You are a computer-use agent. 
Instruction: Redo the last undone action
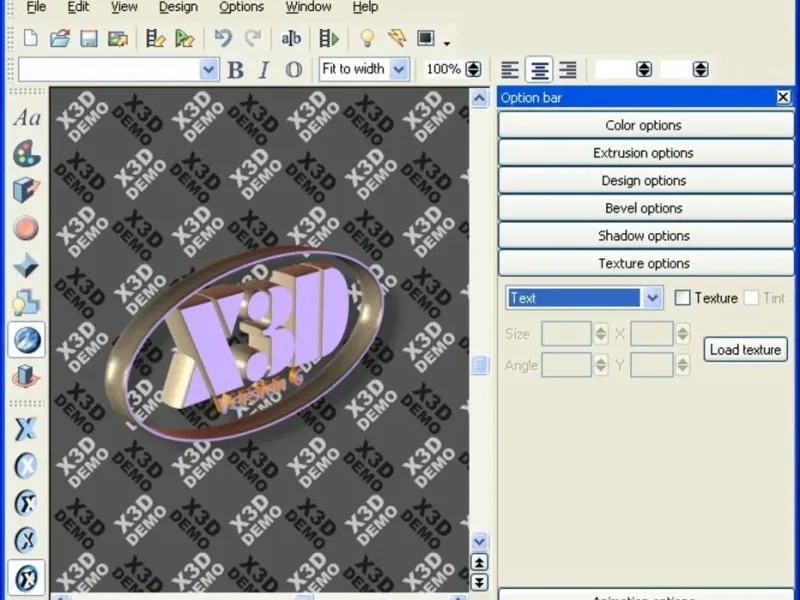(x=253, y=38)
